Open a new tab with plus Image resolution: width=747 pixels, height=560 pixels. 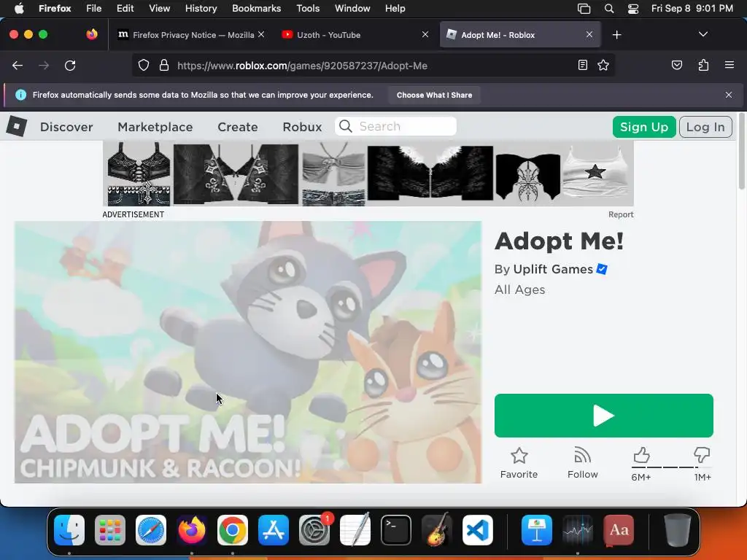pos(616,35)
